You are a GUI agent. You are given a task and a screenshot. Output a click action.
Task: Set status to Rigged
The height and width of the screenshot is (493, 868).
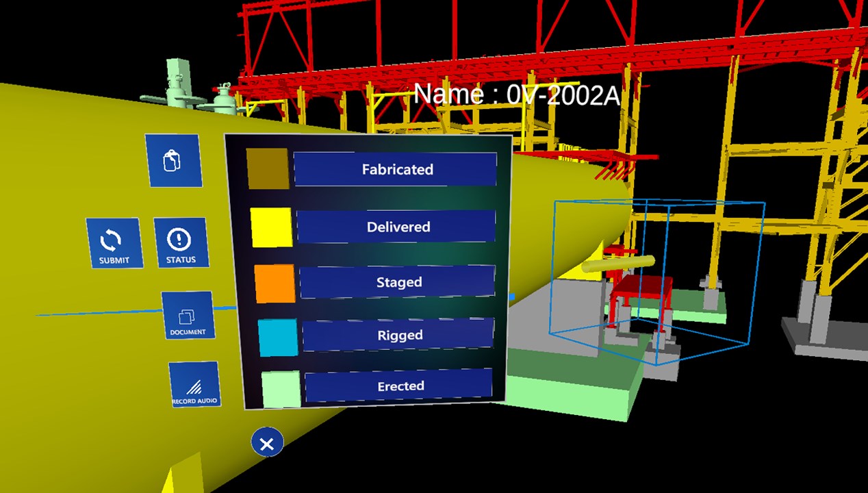[398, 335]
